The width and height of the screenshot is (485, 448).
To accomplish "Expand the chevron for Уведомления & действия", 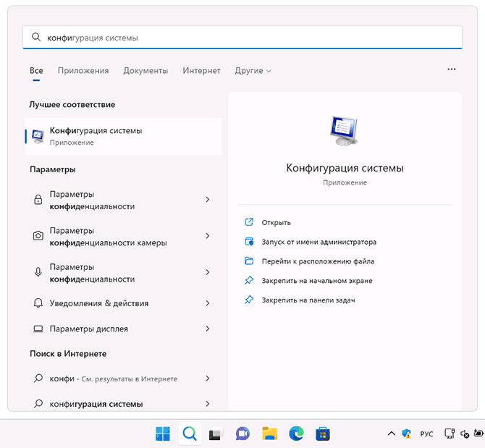I will click(x=208, y=303).
